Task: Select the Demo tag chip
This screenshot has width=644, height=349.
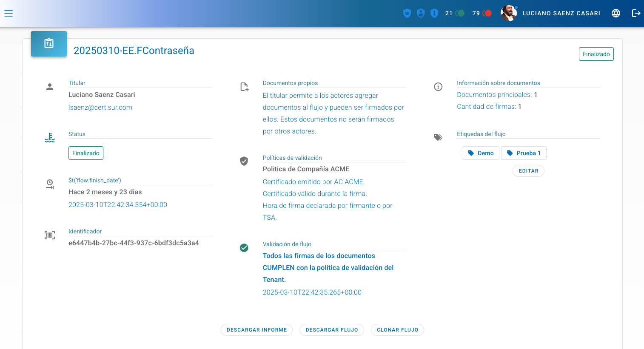Action: (481, 153)
